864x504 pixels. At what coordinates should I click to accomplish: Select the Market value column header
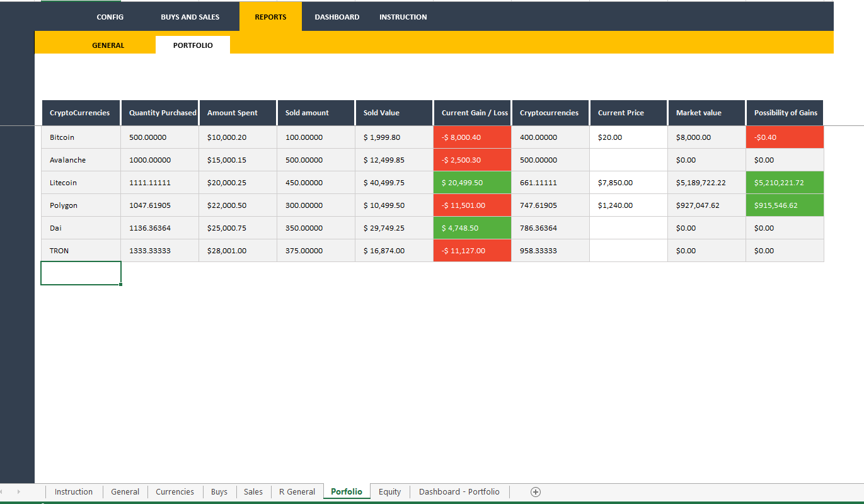pos(706,113)
